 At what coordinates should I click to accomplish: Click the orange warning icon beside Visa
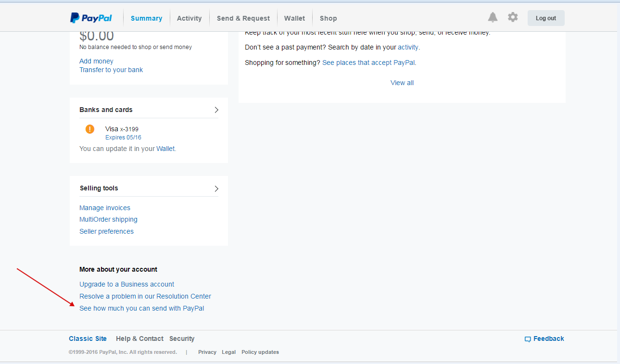pyautogui.click(x=90, y=129)
